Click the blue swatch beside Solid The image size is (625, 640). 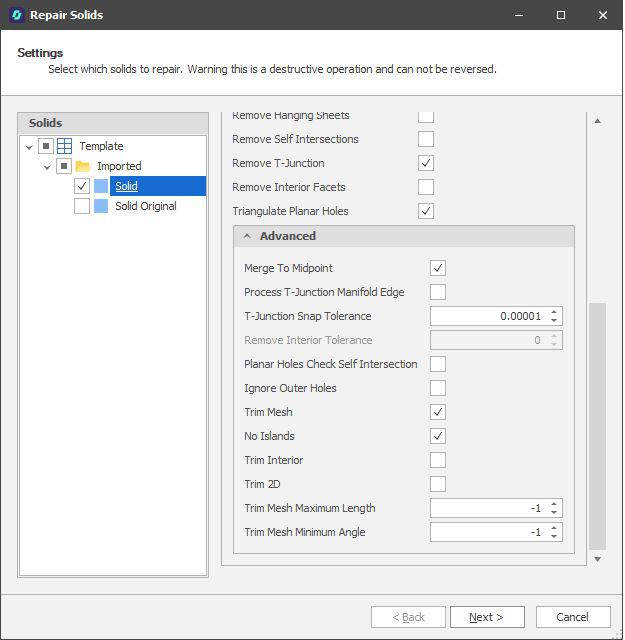point(101,186)
